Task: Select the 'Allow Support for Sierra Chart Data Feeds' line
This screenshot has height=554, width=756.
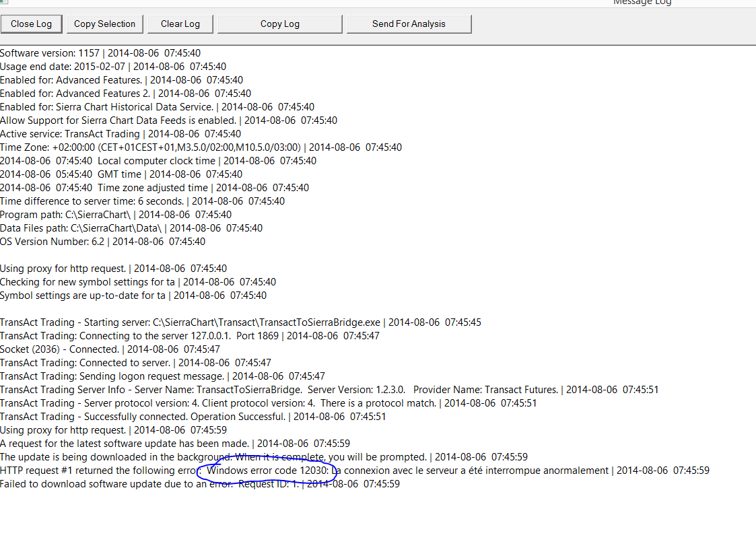Action: click(169, 120)
